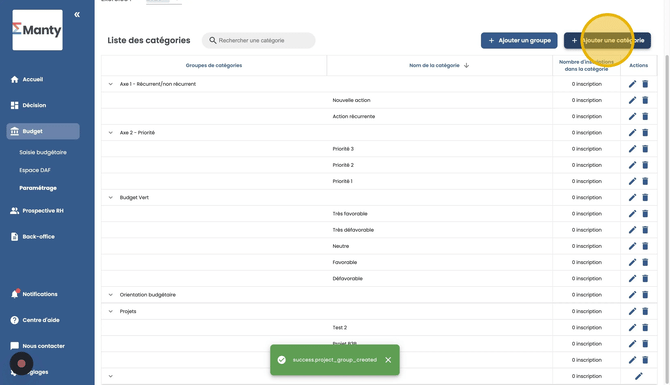Edit Défavorable category
The width and height of the screenshot is (670, 385).
[632, 279]
